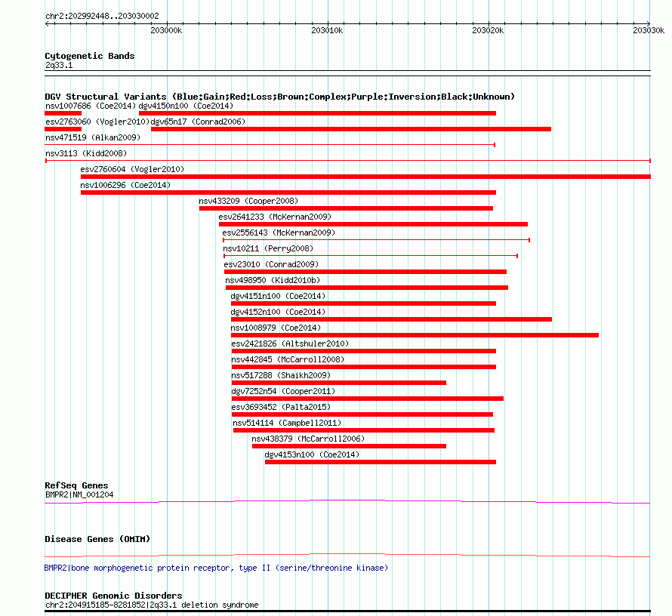Select the nsv471519 (Alkan2009) variant label
672x616 pixels.
[x=93, y=137]
